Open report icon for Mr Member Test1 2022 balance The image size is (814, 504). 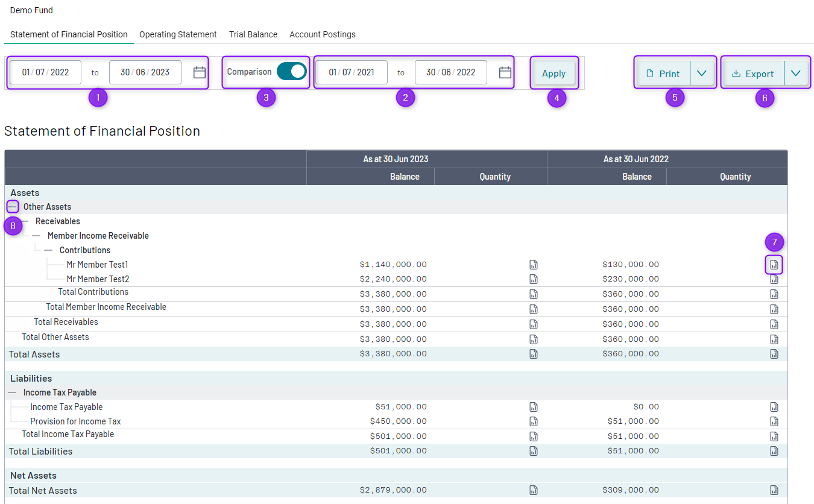(774, 265)
